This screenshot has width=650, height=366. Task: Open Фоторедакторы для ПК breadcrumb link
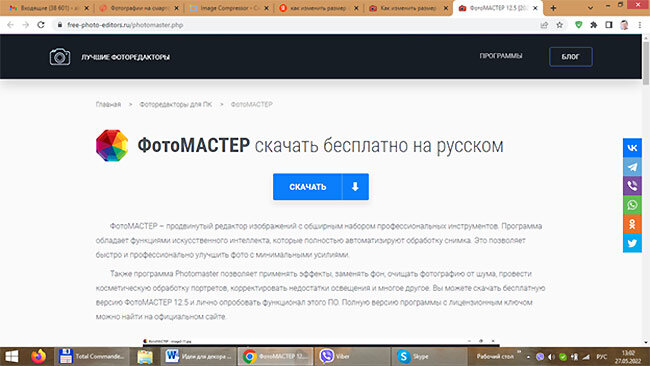pos(175,104)
